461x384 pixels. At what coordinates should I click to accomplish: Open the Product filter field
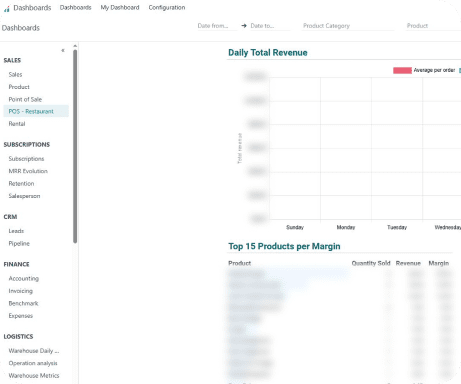(433, 26)
